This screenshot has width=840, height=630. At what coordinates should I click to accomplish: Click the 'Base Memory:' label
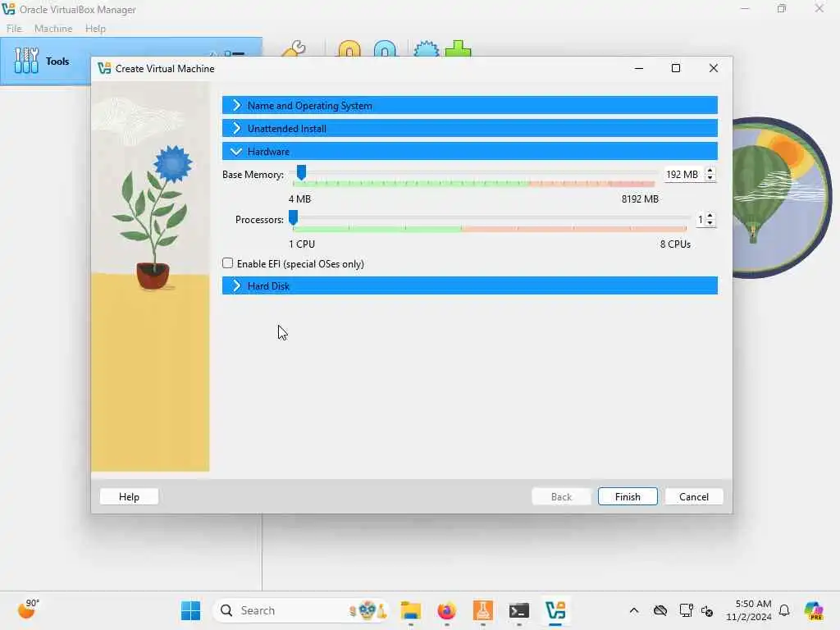[x=253, y=175]
